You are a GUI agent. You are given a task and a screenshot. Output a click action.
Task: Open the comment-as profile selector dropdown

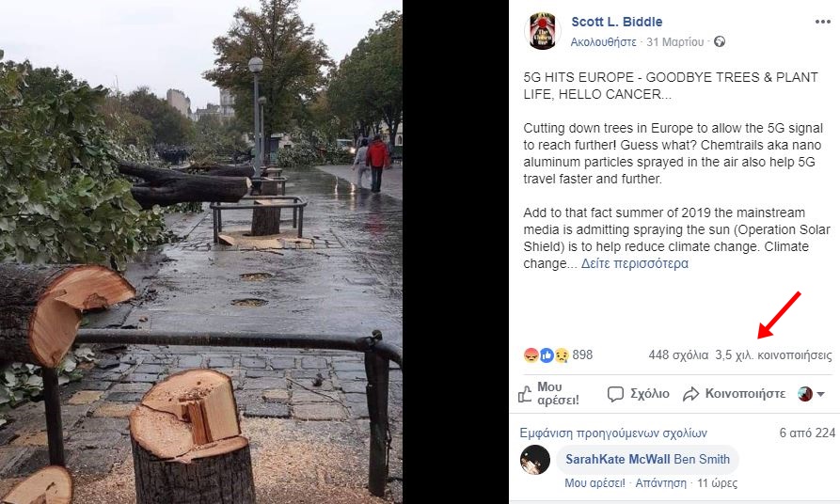pos(811,394)
